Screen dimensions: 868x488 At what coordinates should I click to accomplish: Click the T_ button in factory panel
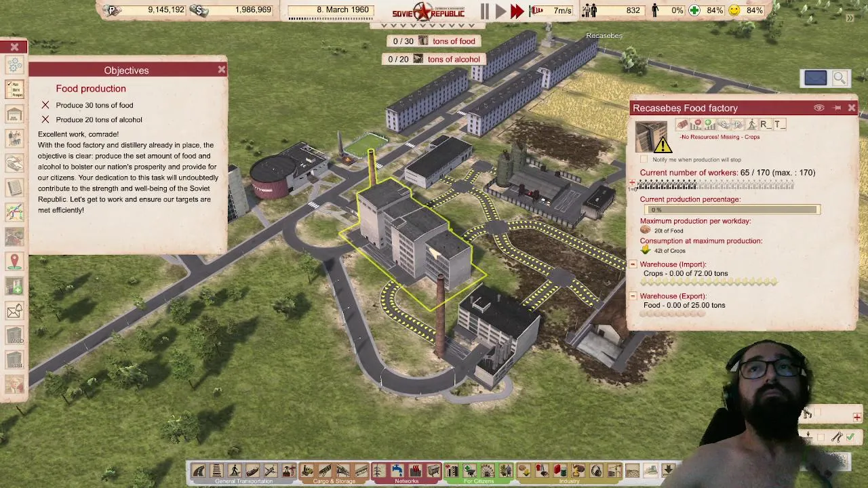(x=780, y=124)
